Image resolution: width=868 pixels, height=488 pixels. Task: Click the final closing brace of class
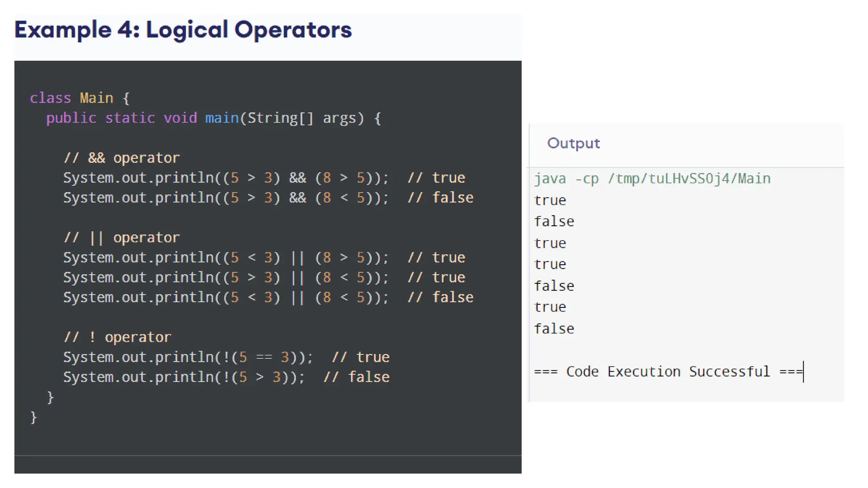pyautogui.click(x=34, y=417)
